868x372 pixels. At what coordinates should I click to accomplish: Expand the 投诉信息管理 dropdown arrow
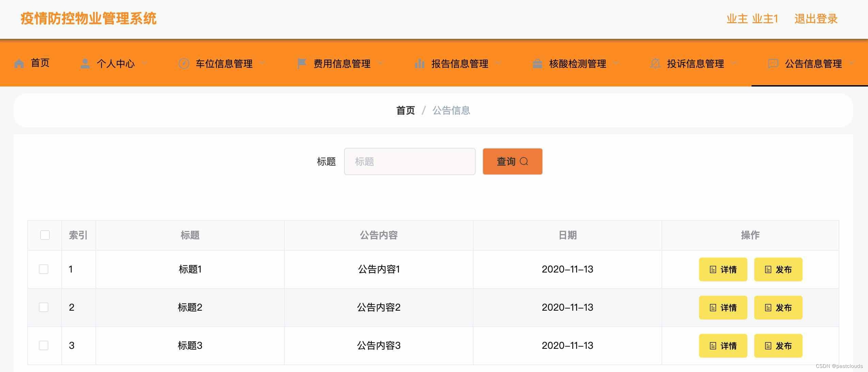click(734, 63)
